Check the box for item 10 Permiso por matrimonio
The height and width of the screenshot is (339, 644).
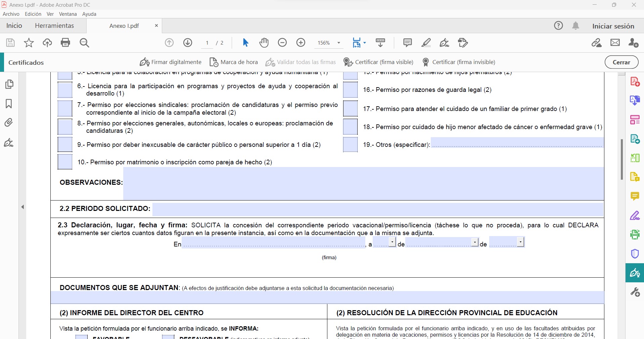[65, 162]
